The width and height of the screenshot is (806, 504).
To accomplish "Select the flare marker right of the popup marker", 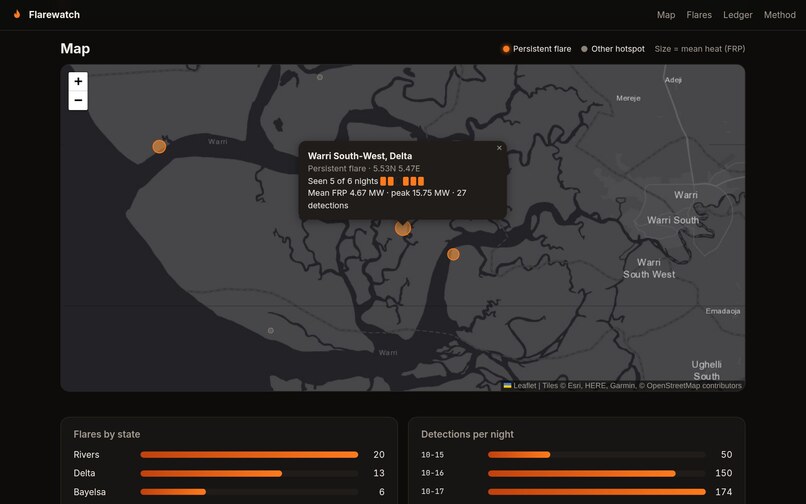I will 453,254.
